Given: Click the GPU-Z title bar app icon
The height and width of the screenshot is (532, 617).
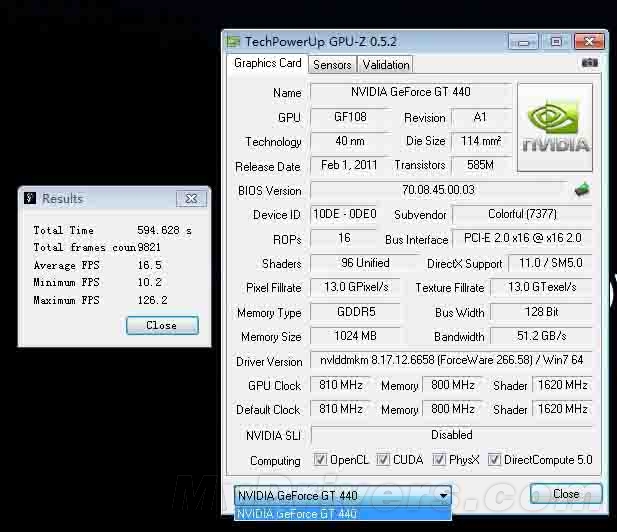Looking at the screenshot, I should [x=233, y=41].
